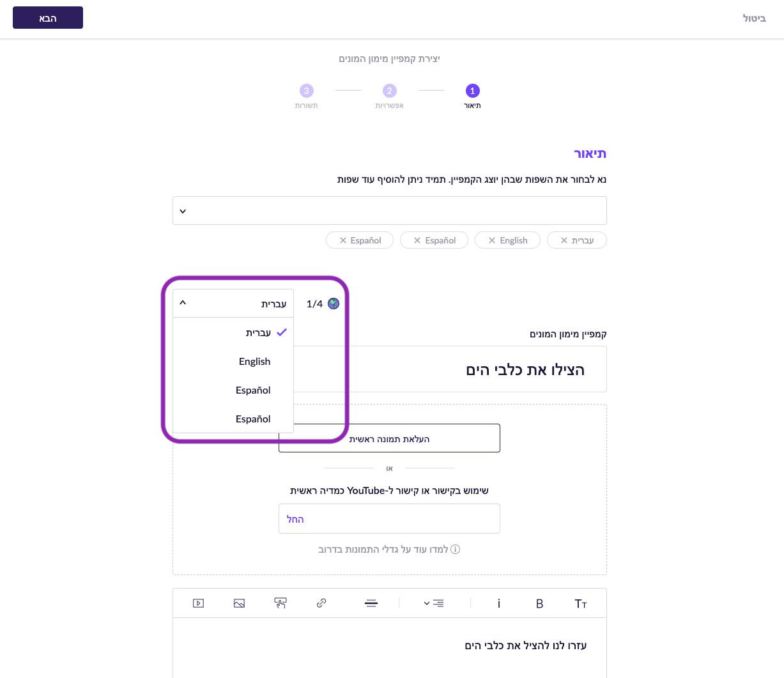Expand the campaign languages selector field
The width and height of the screenshot is (784, 678).
[389, 211]
